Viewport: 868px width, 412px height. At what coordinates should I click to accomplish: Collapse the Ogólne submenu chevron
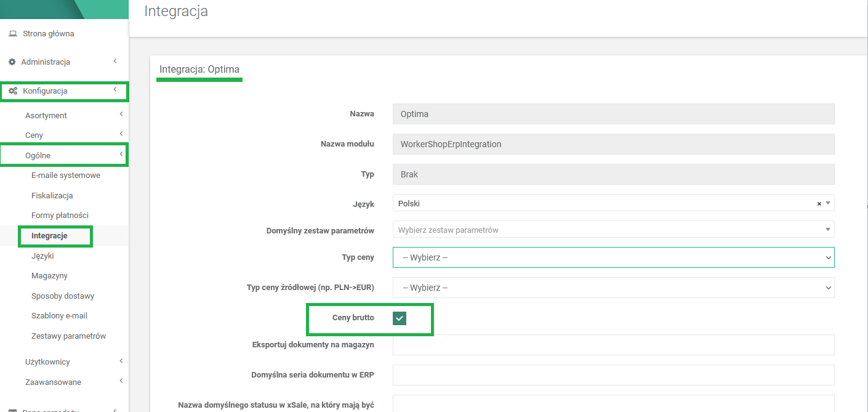pos(121,155)
